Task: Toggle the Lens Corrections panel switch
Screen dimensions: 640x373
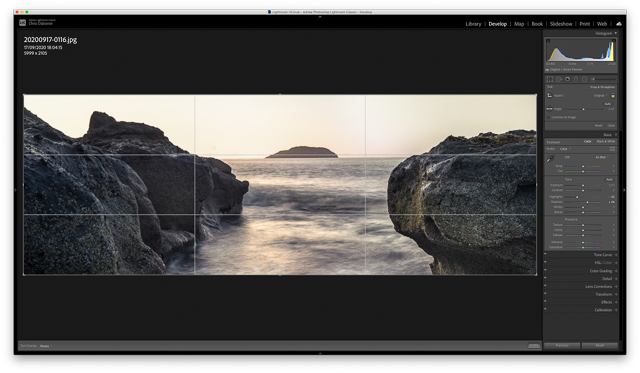Action: 545,285
